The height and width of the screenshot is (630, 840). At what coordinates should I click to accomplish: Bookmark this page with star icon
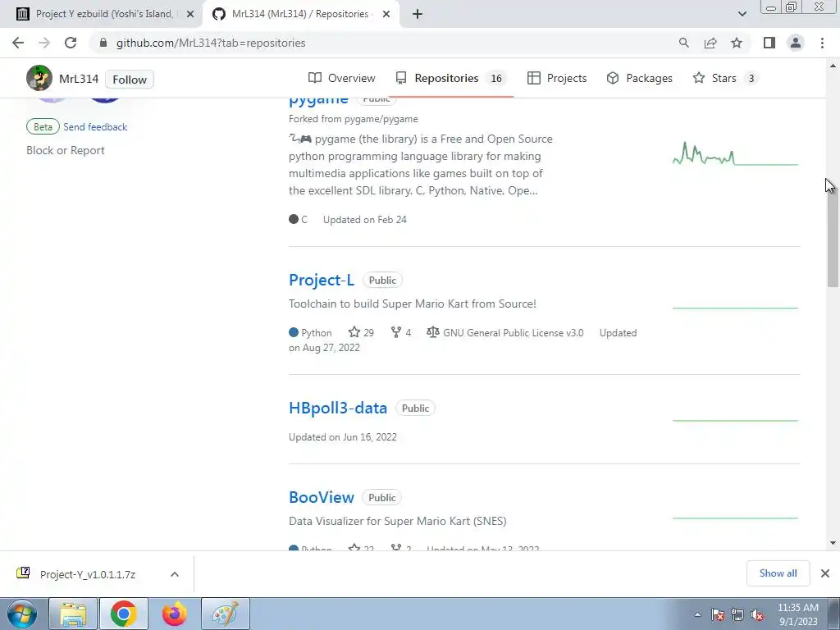point(737,43)
